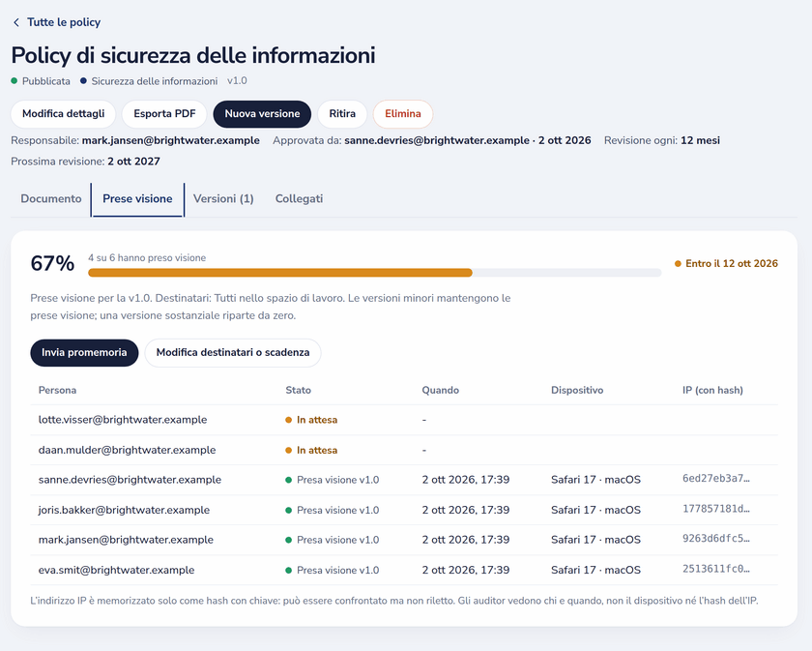812x651 pixels.
Task: Click In attesa status for lotte.visser
Action: point(311,420)
